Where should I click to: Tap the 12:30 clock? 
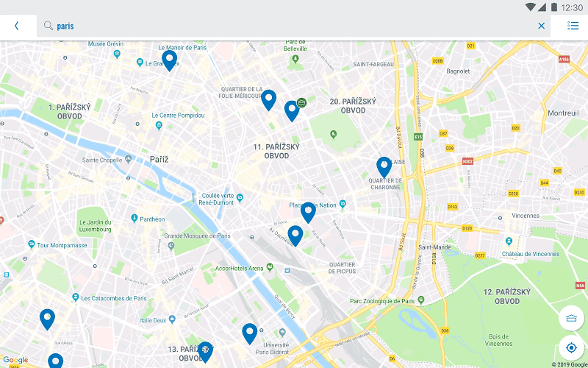pyautogui.click(x=573, y=7)
